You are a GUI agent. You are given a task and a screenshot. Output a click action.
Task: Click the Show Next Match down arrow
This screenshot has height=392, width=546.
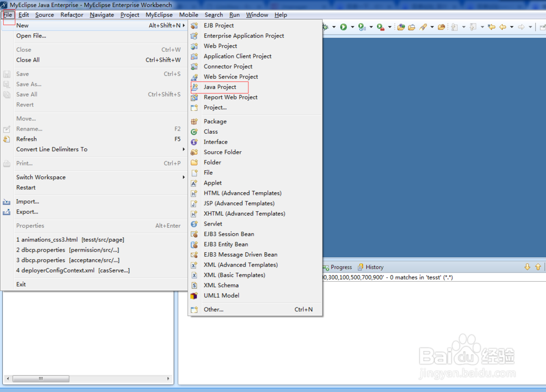coord(527,267)
